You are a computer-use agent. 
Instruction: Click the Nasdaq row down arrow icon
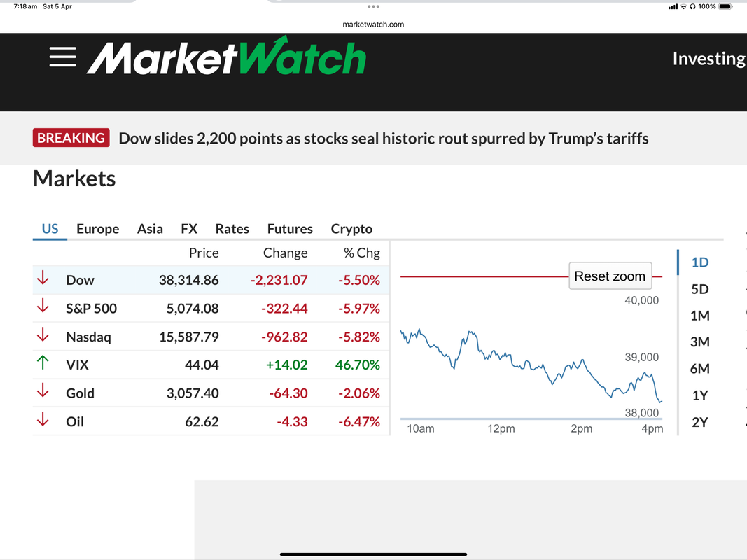[43, 335]
